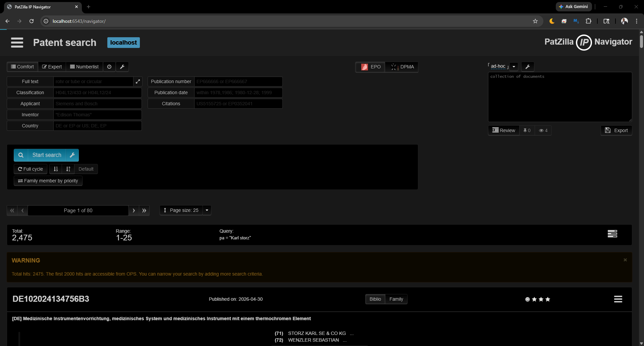This screenshot has height=346, width=644.
Task: Jump to last results page
Action: coord(144,211)
